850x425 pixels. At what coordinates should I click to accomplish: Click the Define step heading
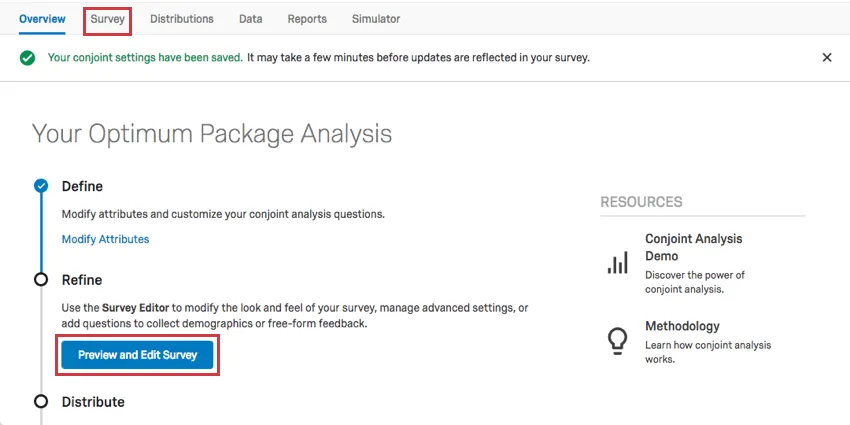(x=82, y=186)
